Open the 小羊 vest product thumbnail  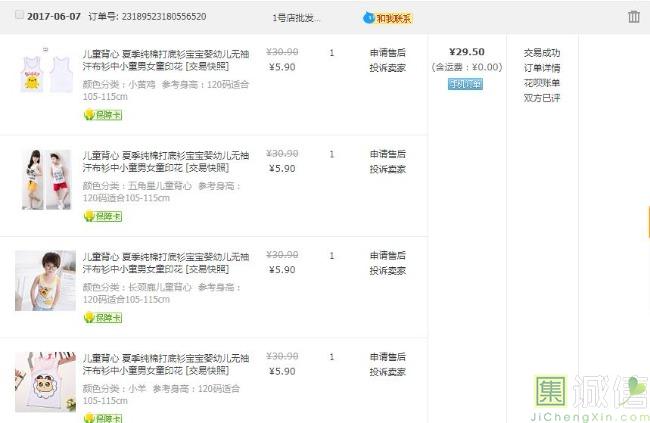pyautogui.click(x=45, y=382)
